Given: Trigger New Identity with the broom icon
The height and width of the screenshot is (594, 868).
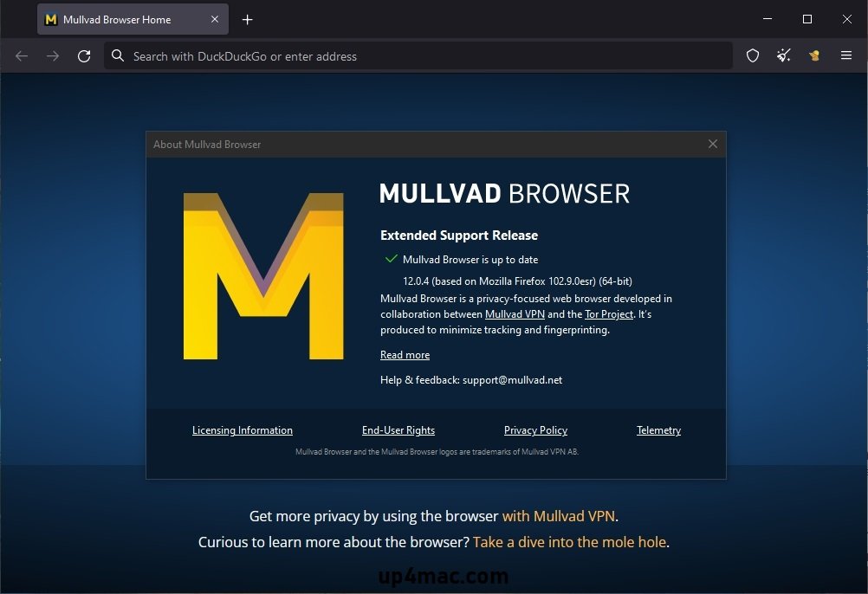Looking at the screenshot, I should [783, 55].
